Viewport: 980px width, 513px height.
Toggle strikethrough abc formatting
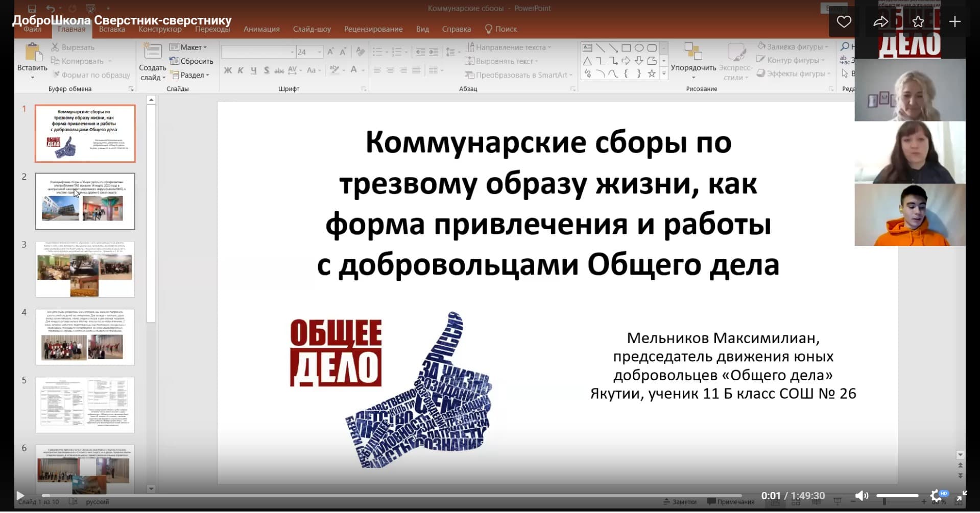click(279, 70)
